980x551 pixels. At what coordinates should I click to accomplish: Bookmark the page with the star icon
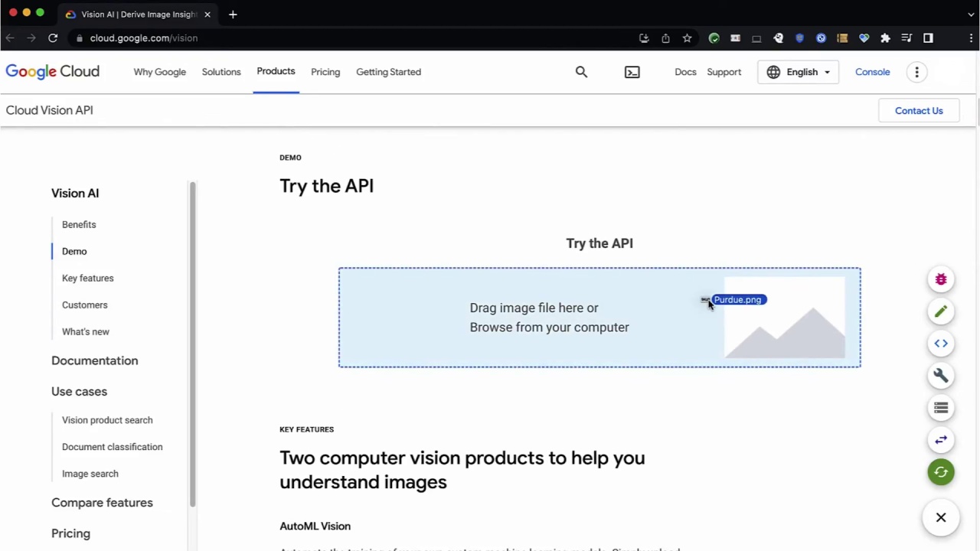point(687,37)
